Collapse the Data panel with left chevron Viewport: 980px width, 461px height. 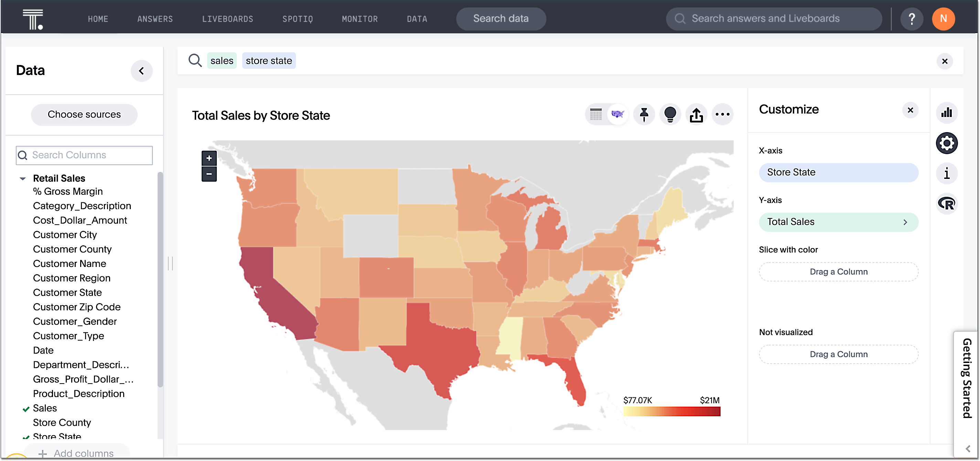(141, 71)
